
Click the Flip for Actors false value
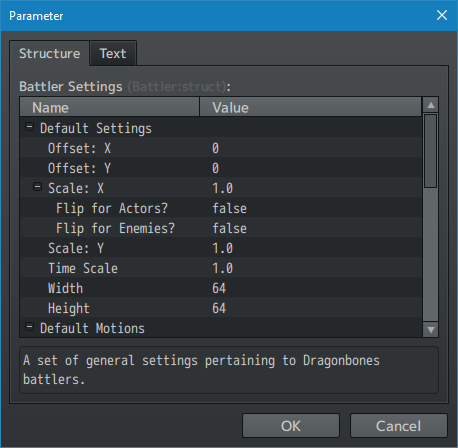pyautogui.click(x=230, y=208)
